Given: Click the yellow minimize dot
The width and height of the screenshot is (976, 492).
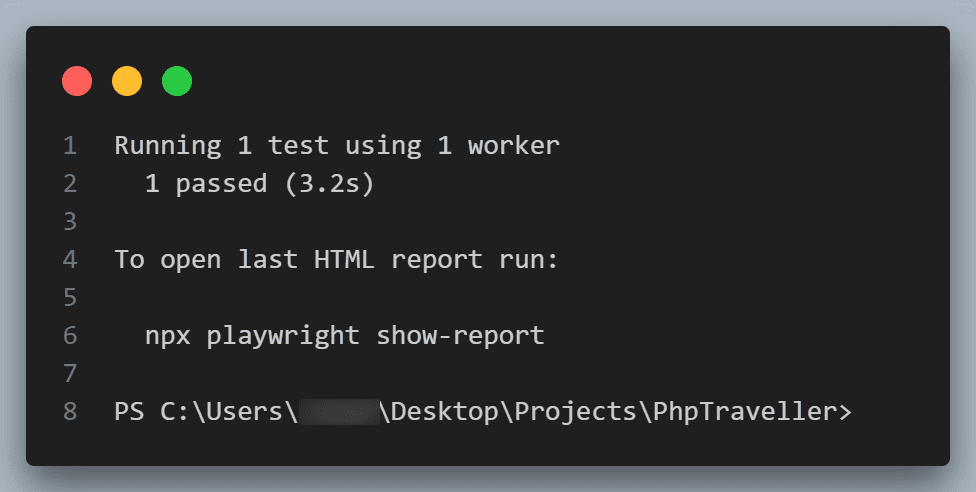Looking at the screenshot, I should (x=127, y=81).
